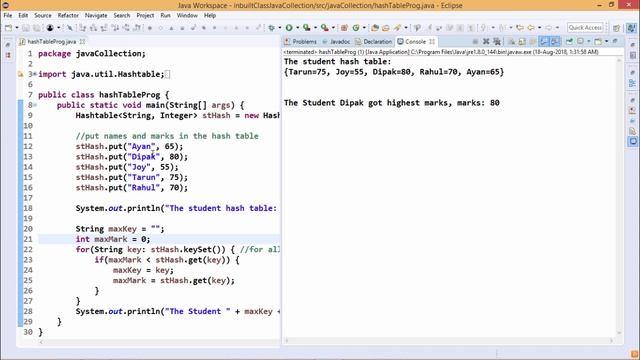The height and width of the screenshot is (360, 640).
Task: Open the Open Console dropdown arrow
Action: (607, 41)
